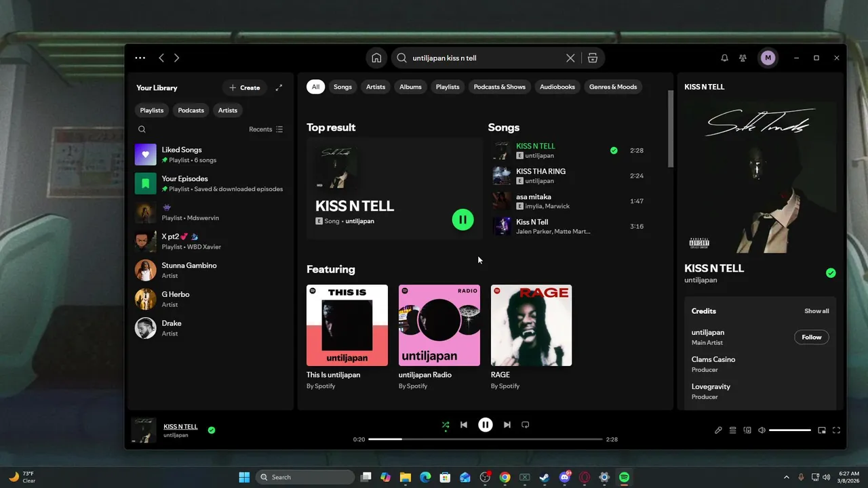The width and height of the screenshot is (868, 488).
Task: Show all credits
Action: [816, 311]
